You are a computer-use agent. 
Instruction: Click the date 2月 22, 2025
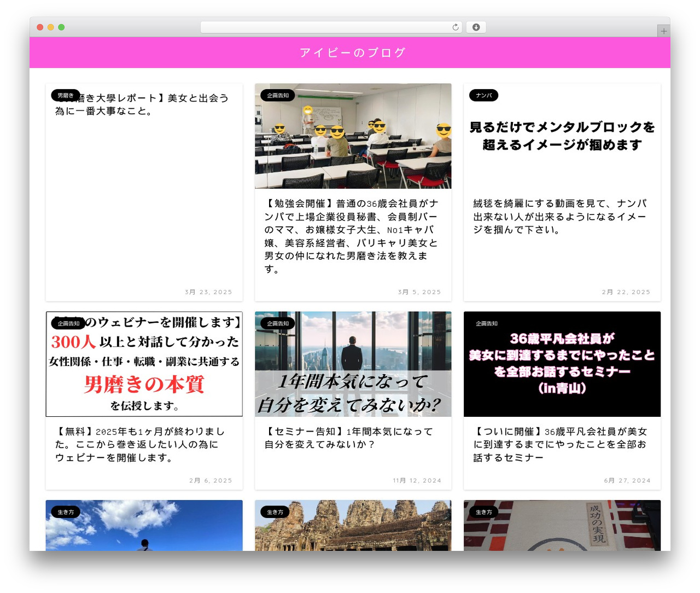(x=626, y=292)
